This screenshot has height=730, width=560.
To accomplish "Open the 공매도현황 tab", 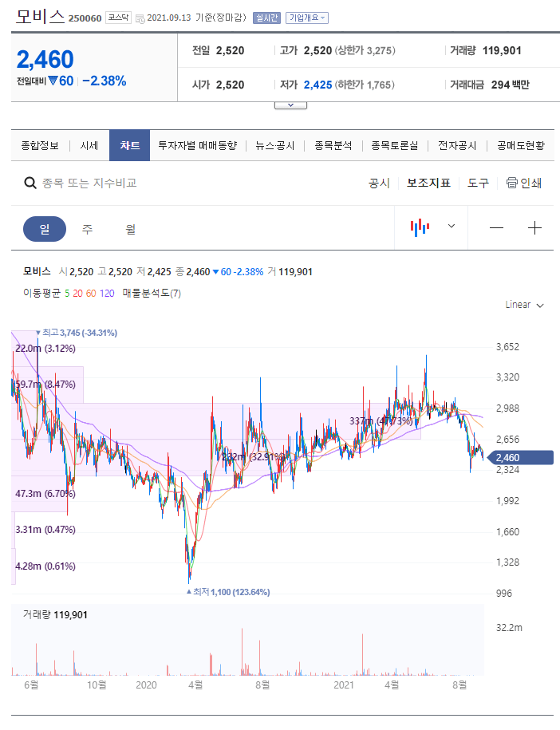I will click(520, 146).
